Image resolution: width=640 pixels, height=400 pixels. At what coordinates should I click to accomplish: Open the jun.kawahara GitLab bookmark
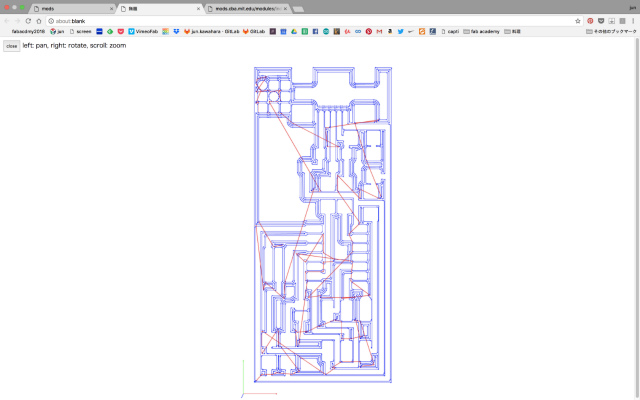211,31
